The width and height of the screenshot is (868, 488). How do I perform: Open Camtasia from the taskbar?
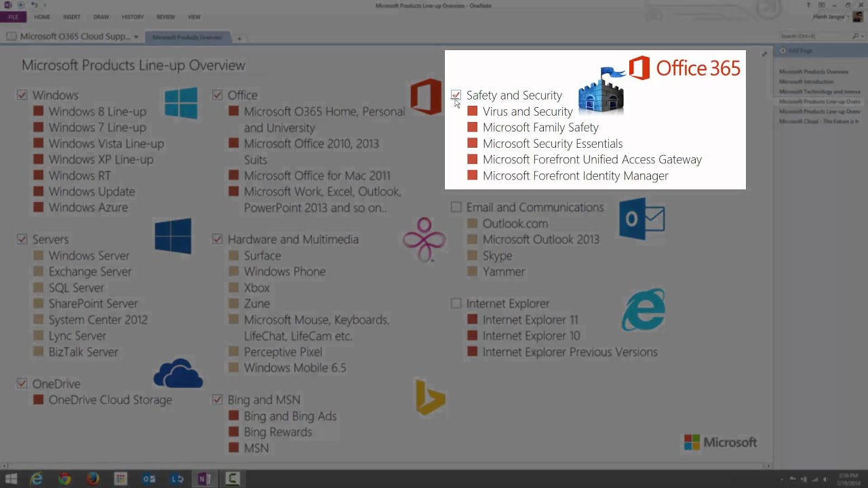point(232,479)
